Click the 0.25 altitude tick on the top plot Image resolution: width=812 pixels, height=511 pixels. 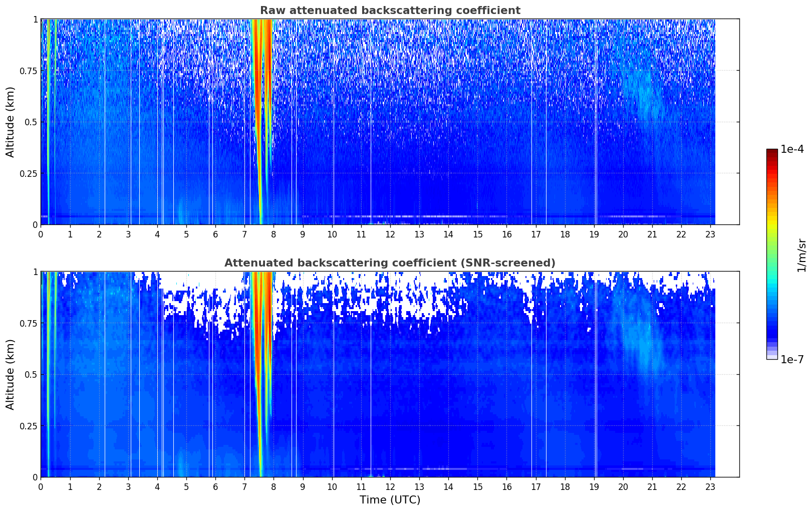click(x=29, y=173)
